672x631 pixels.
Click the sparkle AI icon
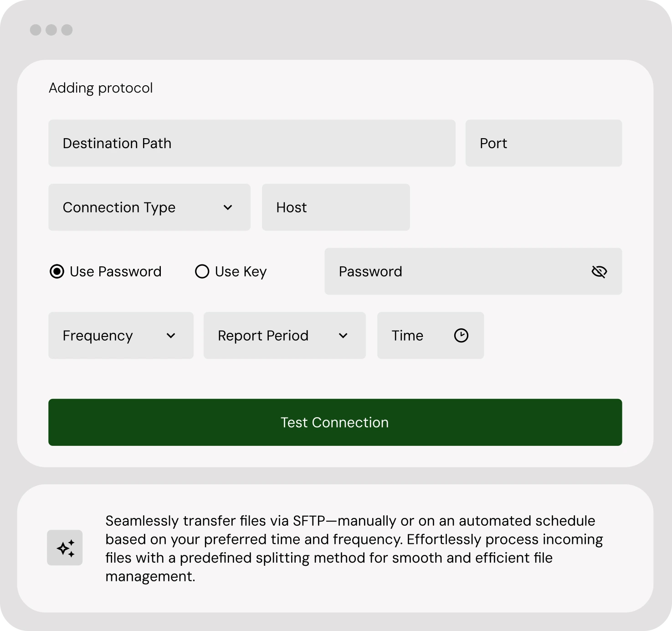pyautogui.click(x=65, y=548)
